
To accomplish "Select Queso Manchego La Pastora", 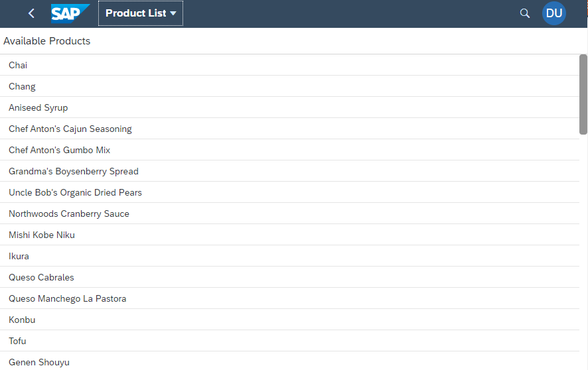I will point(68,298).
